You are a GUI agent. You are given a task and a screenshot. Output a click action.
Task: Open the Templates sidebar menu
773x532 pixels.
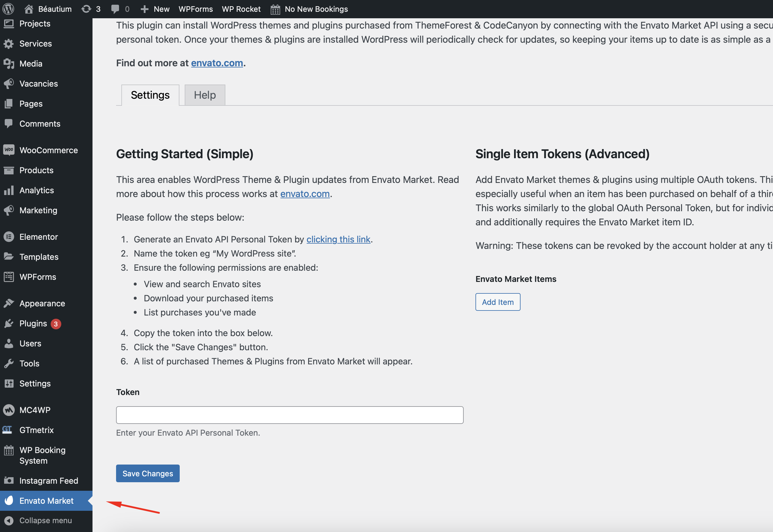click(x=46, y=257)
